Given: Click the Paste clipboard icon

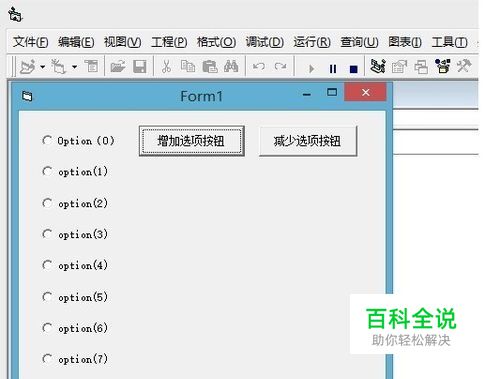Looking at the screenshot, I should coord(210,66).
